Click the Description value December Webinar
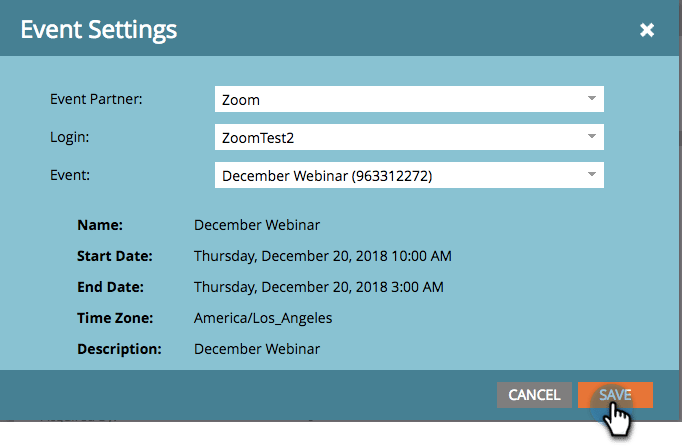This screenshot has width=682, height=448. click(x=257, y=349)
